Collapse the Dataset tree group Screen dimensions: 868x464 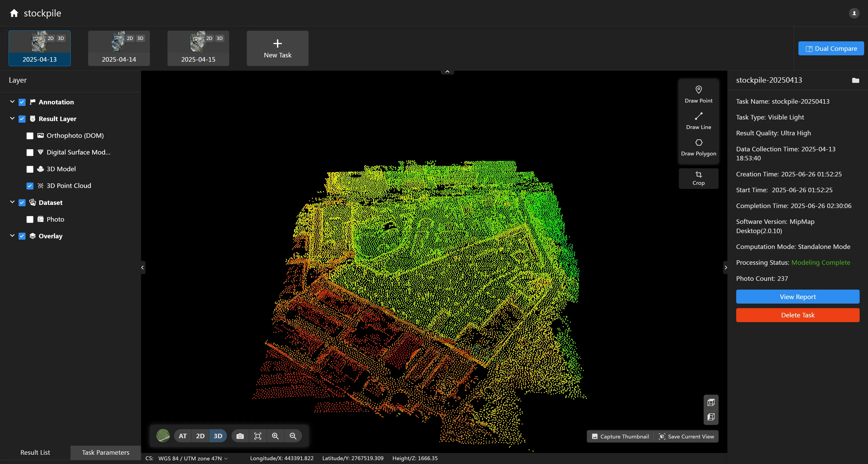(x=12, y=202)
